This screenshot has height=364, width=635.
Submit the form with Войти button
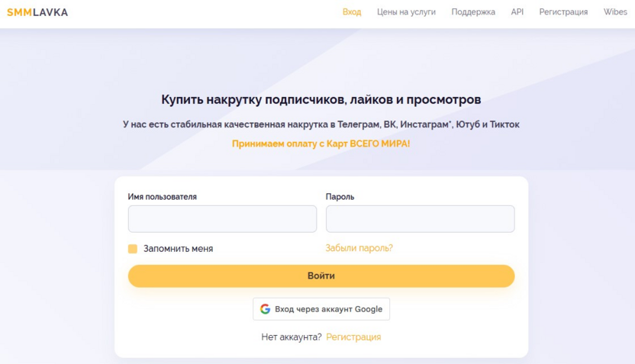pos(321,276)
